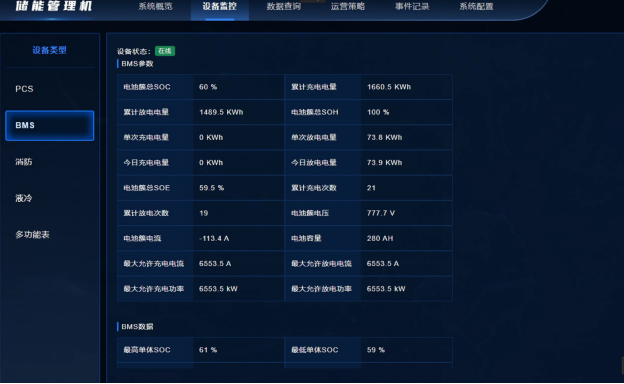Viewport: 624px width, 384px height.
Task: Open the 事件记录 tab
Action: click(412, 6)
